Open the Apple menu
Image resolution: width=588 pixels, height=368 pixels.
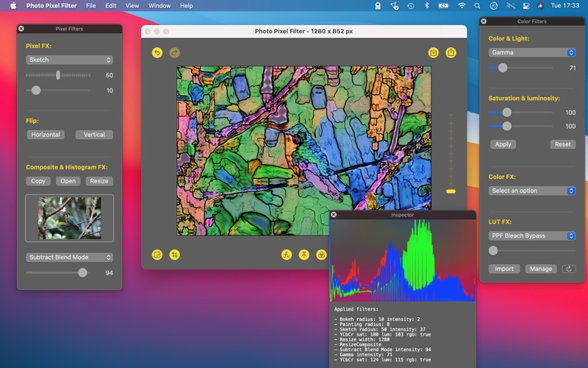tap(13, 6)
